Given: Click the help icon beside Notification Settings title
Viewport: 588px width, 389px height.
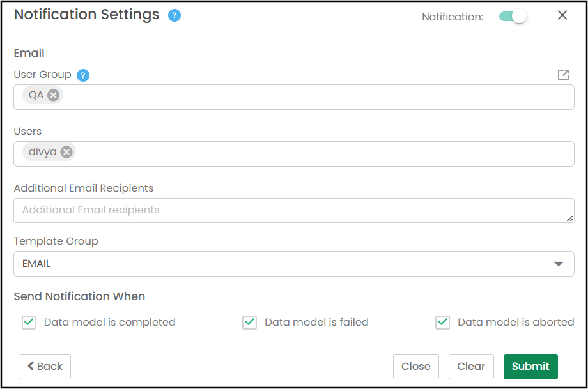Looking at the screenshot, I should [x=174, y=15].
